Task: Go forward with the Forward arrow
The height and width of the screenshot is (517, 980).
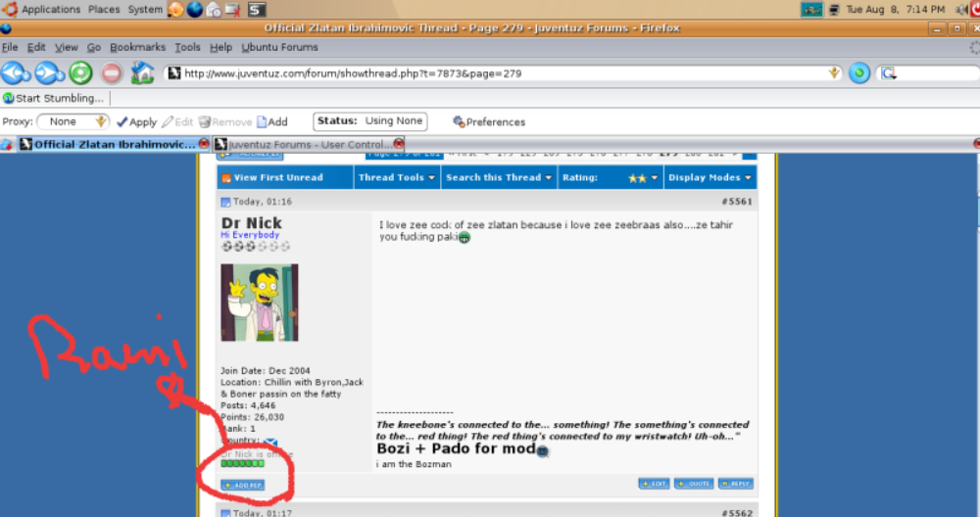Action: 49,73
